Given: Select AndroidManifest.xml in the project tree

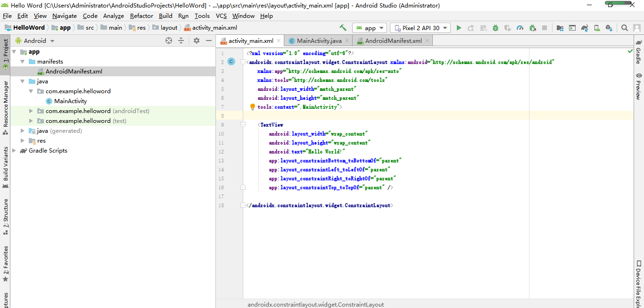Looking at the screenshot, I should point(74,72).
